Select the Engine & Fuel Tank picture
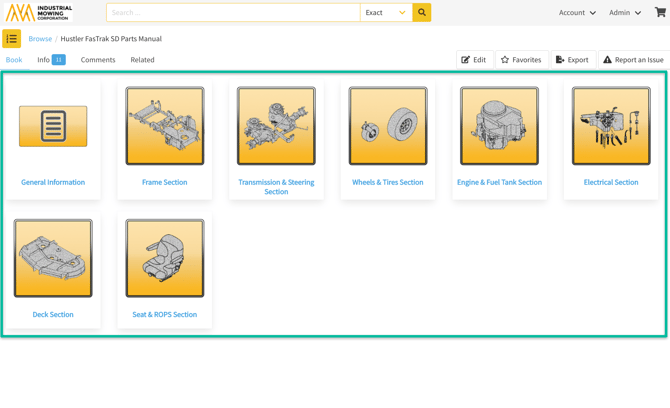Image resolution: width=670 pixels, height=408 pixels. pyautogui.click(x=499, y=126)
